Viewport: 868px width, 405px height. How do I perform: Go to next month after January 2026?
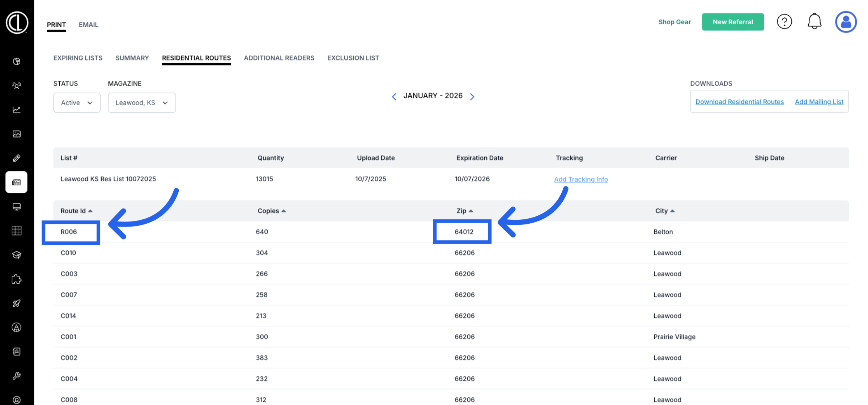[x=472, y=96]
